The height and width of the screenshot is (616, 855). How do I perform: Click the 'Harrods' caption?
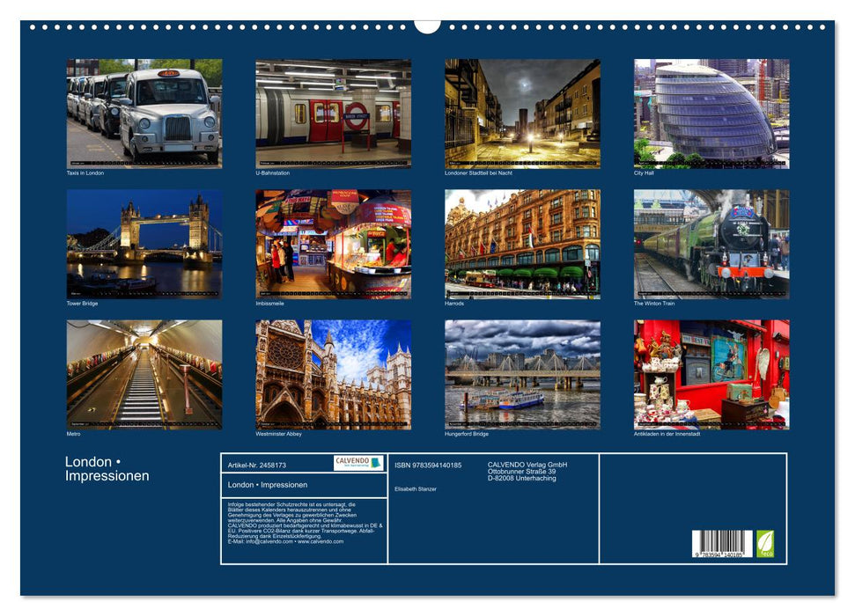(454, 303)
